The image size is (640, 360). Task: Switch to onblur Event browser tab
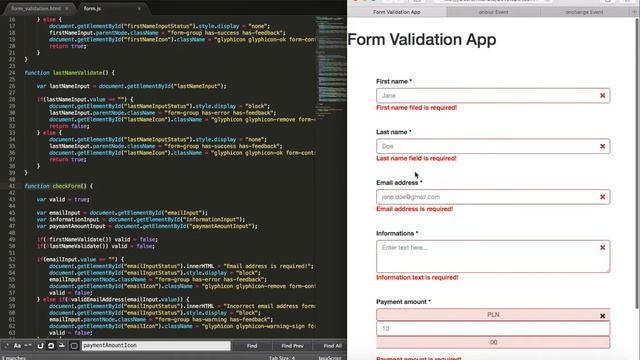493,12
